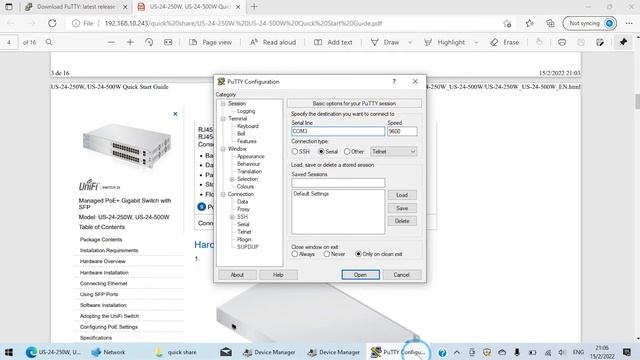Zoom in the PDF with plus

pos(130,42)
